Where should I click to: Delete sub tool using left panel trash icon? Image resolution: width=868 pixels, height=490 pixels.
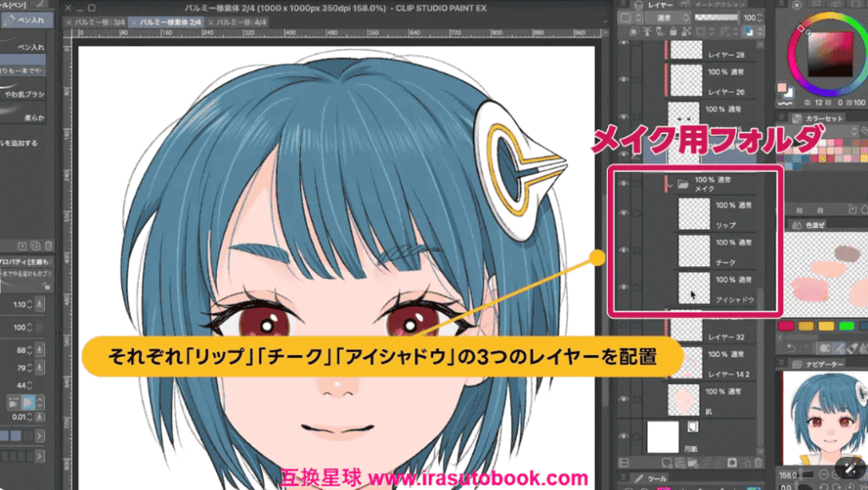[x=48, y=245]
